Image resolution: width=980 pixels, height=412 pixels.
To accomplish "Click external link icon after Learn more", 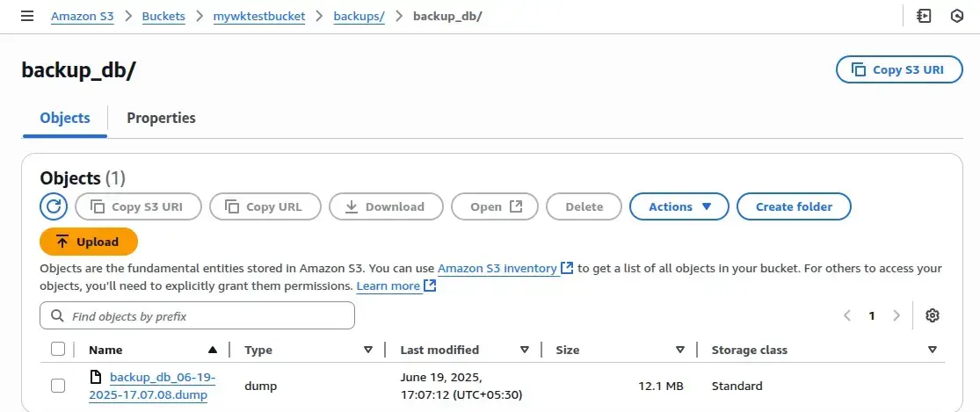I will 430,286.
